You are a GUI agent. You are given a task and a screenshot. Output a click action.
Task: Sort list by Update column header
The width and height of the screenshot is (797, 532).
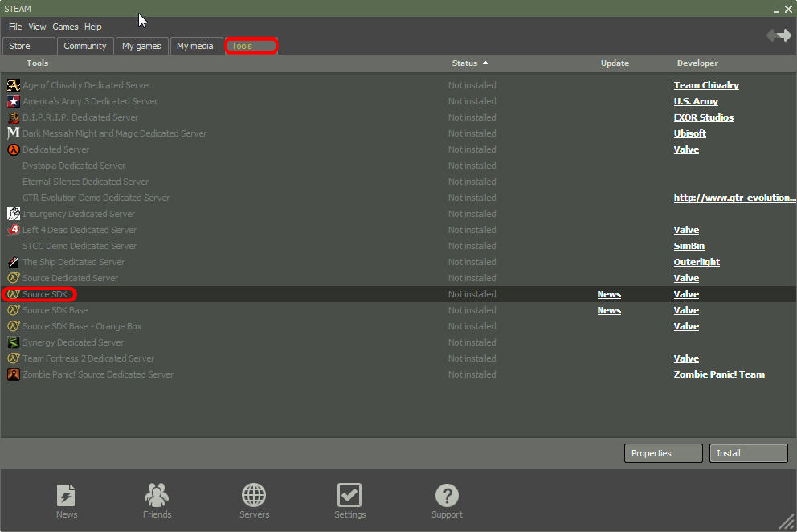pyautogui.click(x=615, y=63)
